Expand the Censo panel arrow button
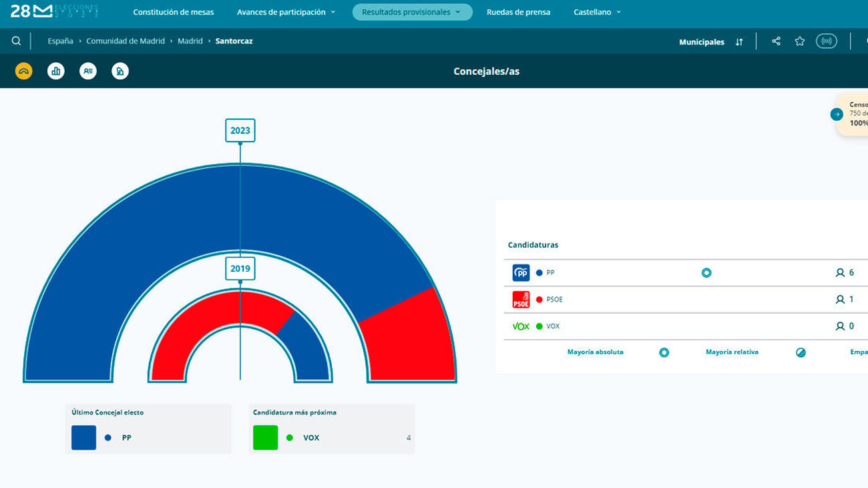This screenshot has height=488, width=868. [837, 114]
